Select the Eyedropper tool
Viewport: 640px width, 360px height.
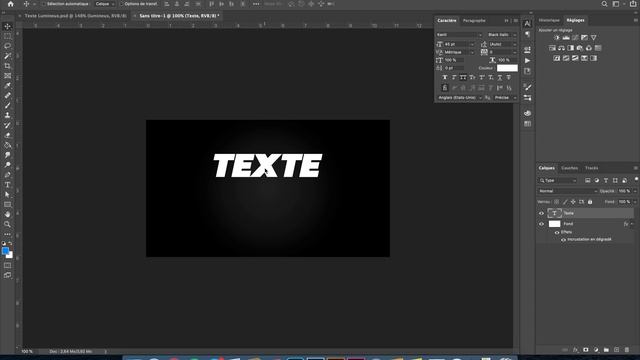tap(7, 86)
